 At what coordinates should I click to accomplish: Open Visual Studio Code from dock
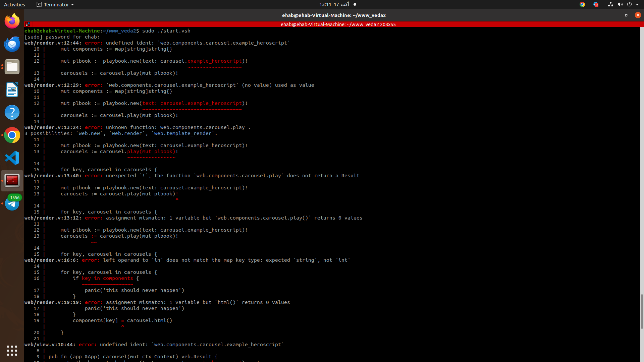12,158
